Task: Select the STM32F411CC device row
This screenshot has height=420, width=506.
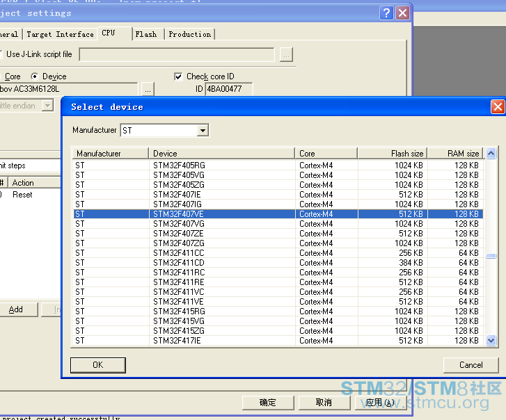Action: (278, 253)
